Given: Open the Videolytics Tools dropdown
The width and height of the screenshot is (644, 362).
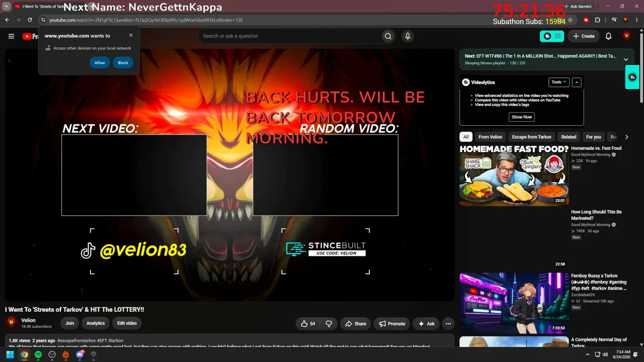Looking at the screenshot, I should pos(558,82).
